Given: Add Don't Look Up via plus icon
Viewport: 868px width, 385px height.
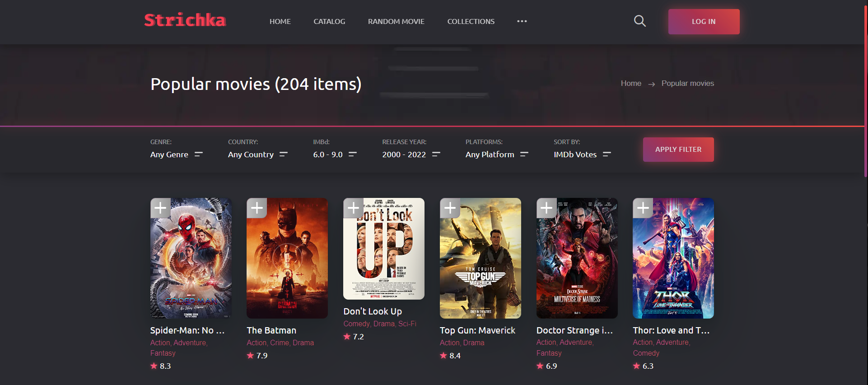Looking at the screenshot, I should click(354, 208).
